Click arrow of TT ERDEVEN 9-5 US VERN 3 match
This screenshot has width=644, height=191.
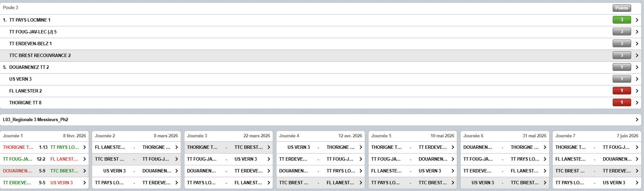click(84, 183)
